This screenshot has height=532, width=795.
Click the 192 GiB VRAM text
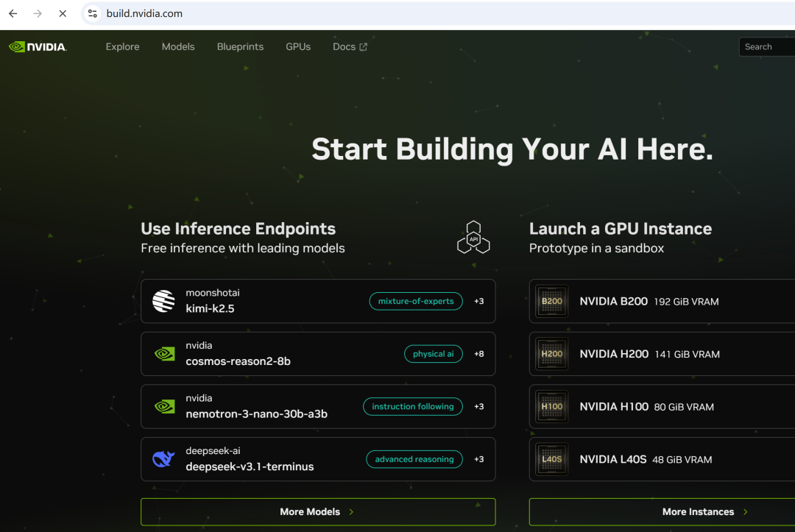point(686,302)
